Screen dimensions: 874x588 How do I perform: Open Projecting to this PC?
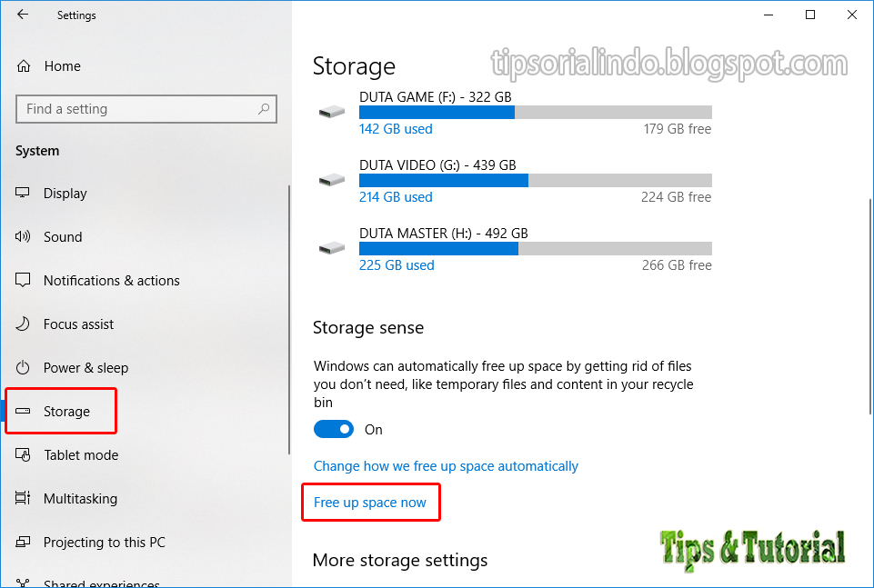pyautogui.click(x=105, y=543)
